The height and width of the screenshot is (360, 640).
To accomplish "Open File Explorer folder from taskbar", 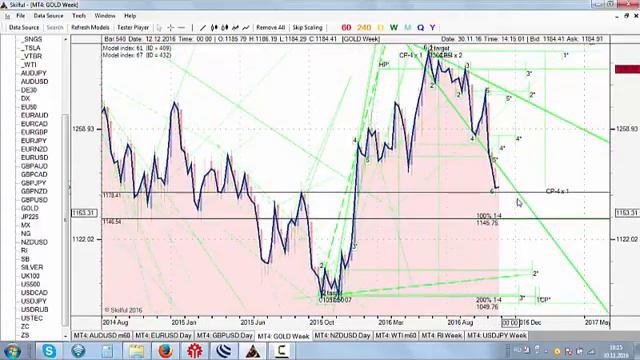I will click(136, 351).
